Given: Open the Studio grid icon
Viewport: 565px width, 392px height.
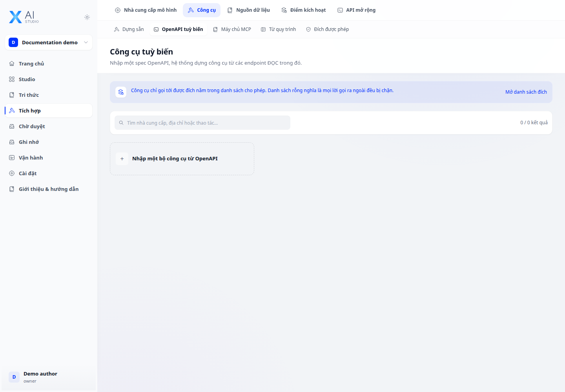Looking at the screenshot, I should 12,79.
